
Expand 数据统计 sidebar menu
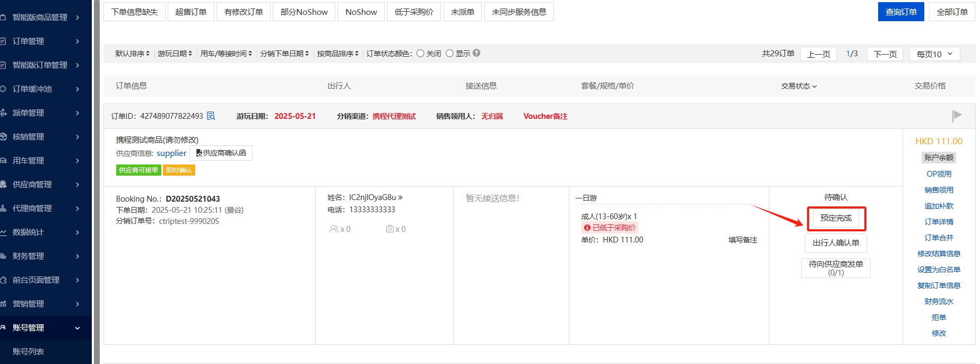click(x=46, y=232)
